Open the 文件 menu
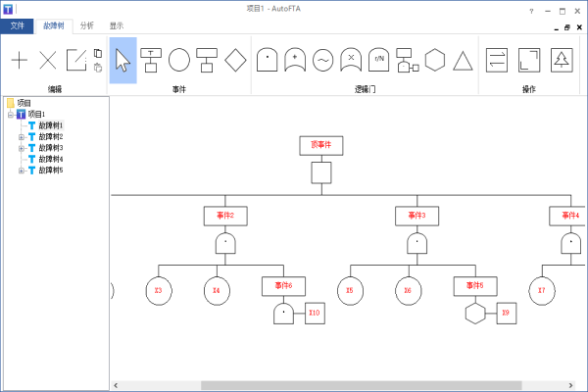This screenshot has height=392, width=588. coord(17,25)
